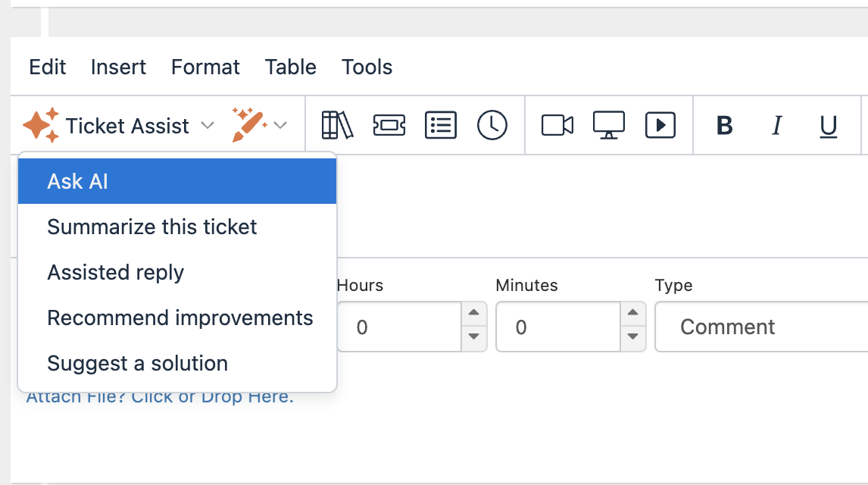Open the Format menu
868x485 pixels.
point(205,67)
